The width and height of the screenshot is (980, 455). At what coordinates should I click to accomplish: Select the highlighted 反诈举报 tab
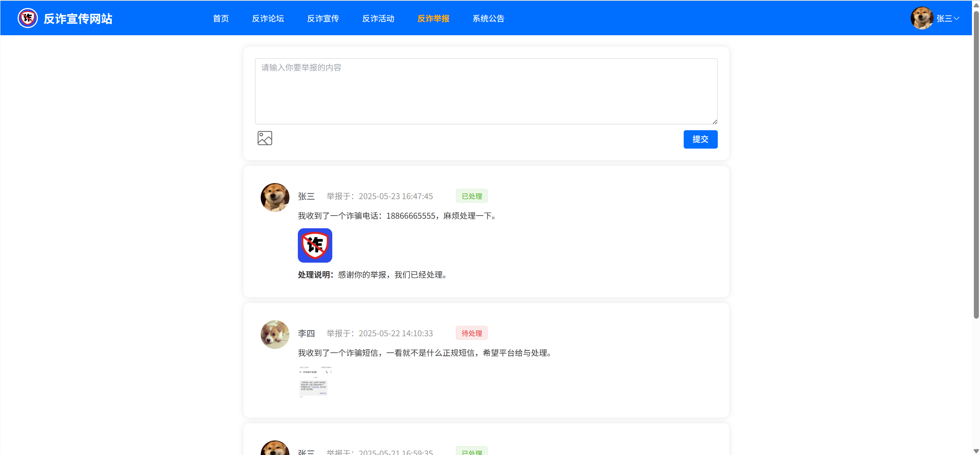tap(433, 18)
